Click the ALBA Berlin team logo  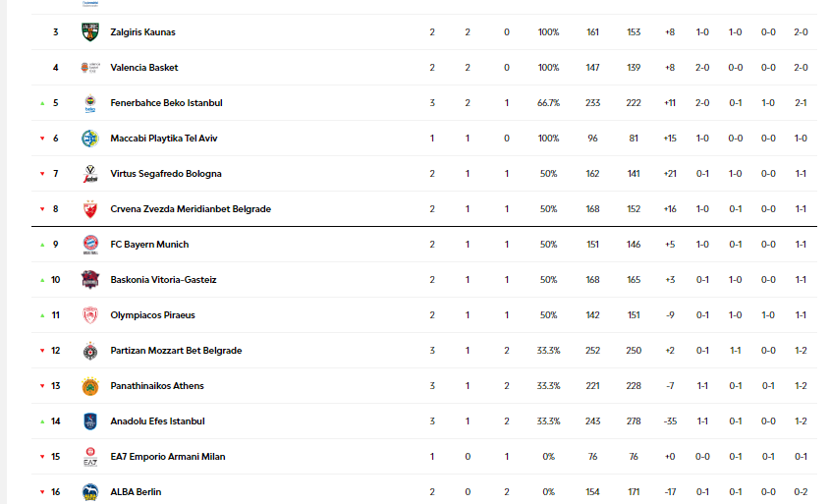coord(89,492)
